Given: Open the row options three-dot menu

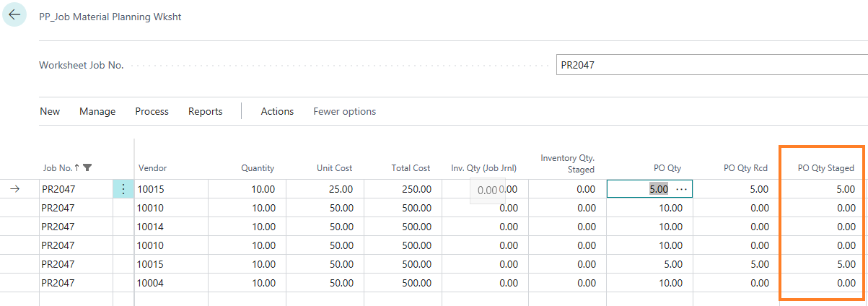Looking at the screenshot, I should click(123, 189).
